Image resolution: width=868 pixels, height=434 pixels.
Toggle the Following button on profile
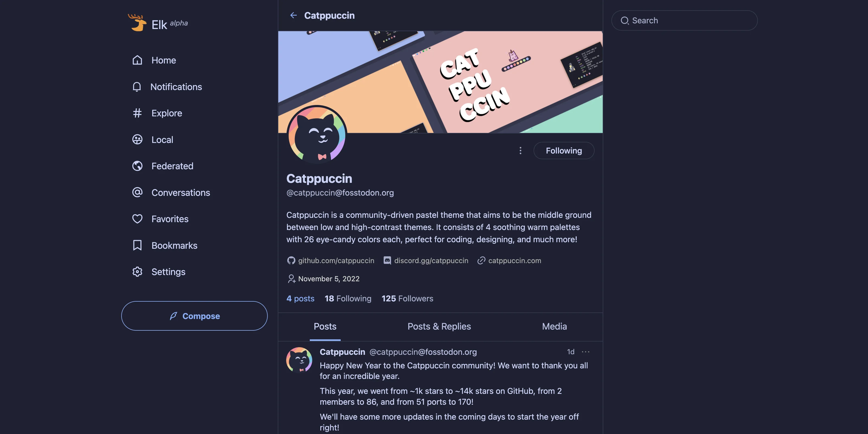564,151
